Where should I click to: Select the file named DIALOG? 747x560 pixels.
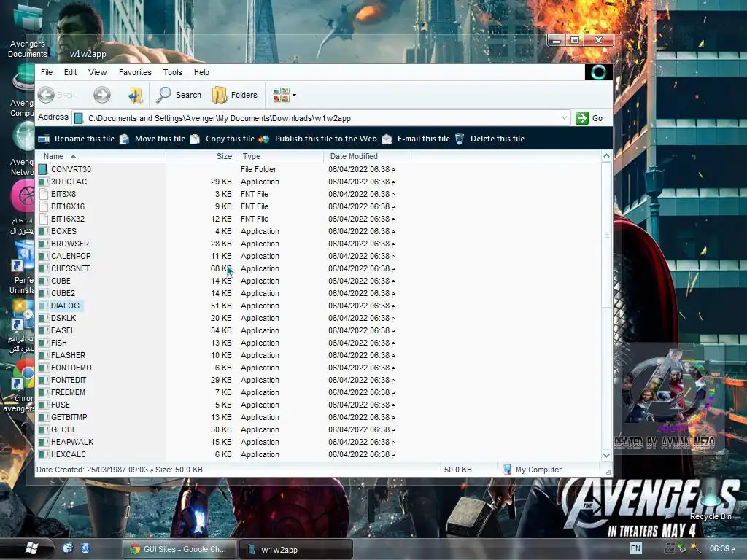click(x=65, y=306)
